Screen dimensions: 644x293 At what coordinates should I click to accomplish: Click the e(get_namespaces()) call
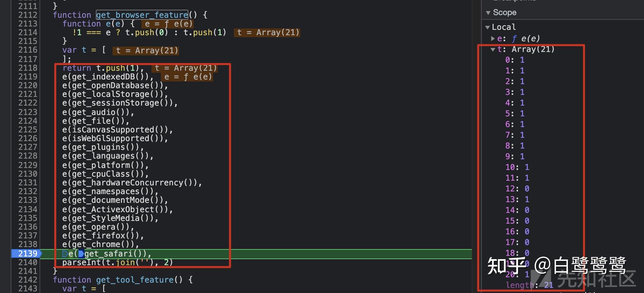point(108,191)
